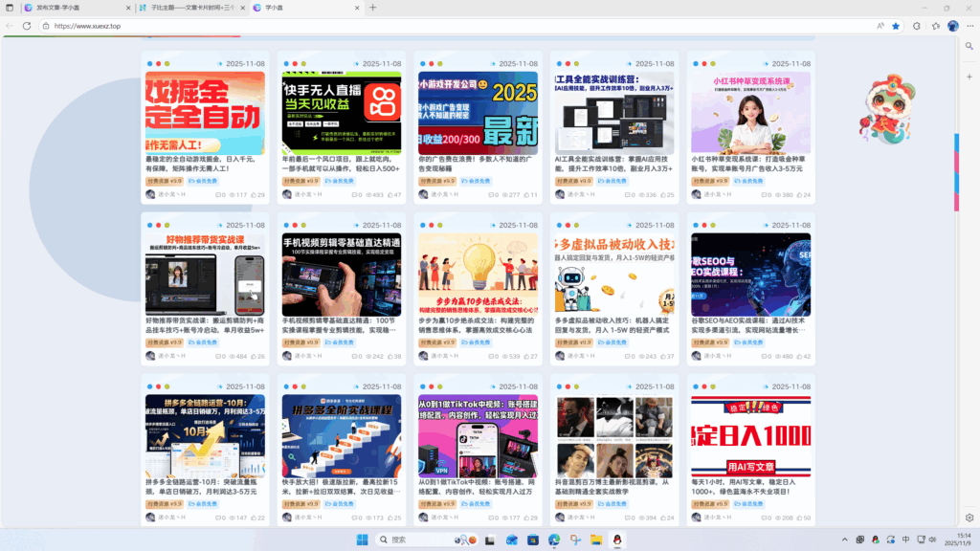Switch to the 发布文章-学小盘 tab

click(57, 8)
